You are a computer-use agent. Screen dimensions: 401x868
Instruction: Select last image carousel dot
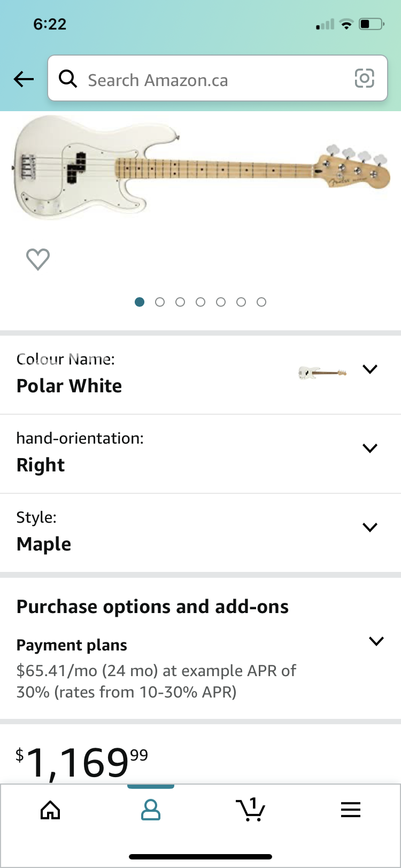[261, 302]
